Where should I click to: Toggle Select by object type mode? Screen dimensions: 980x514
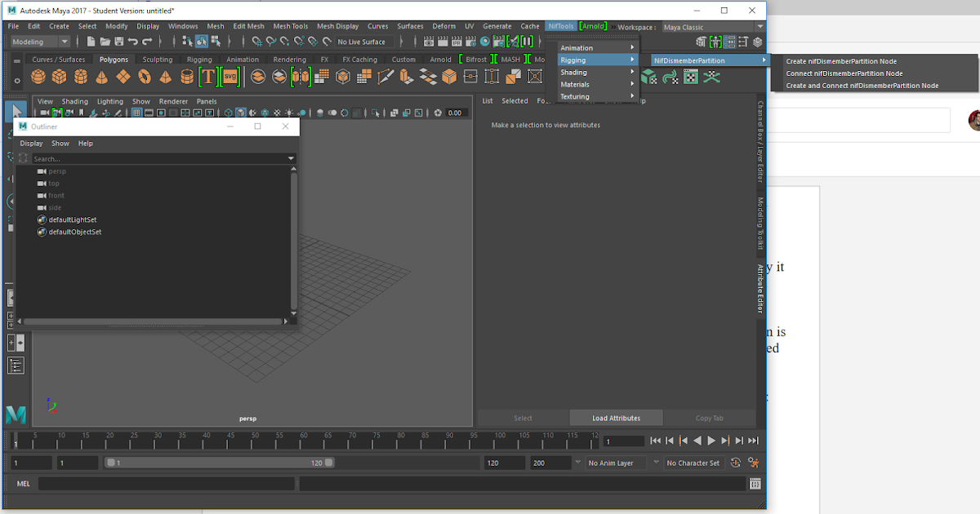[201, 42]
